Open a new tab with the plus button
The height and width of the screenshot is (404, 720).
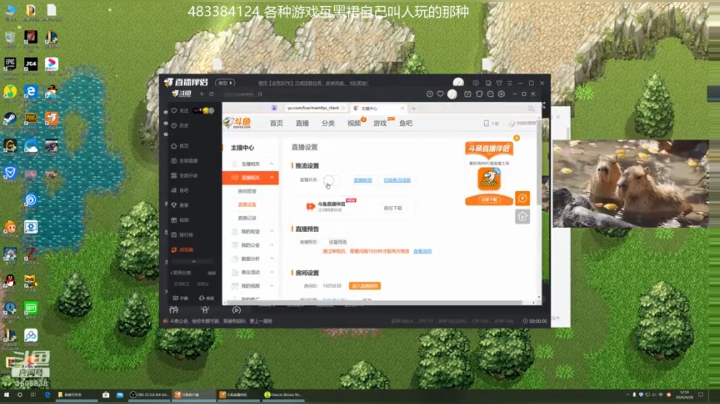tap(413, 108)
